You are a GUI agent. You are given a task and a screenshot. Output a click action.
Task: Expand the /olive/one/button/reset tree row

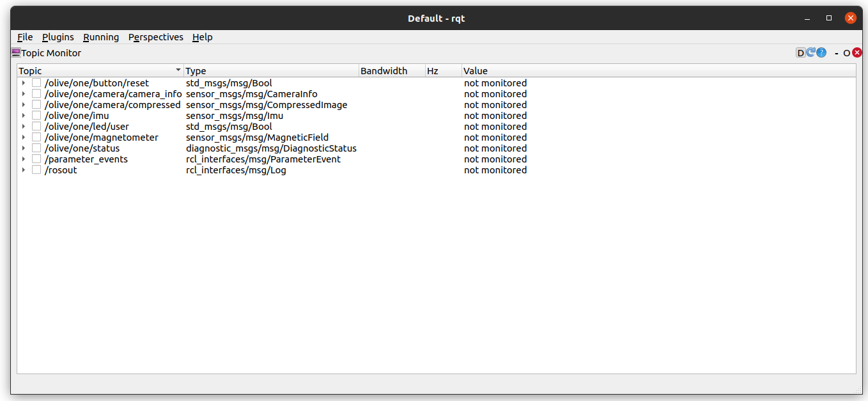[24, 83]
